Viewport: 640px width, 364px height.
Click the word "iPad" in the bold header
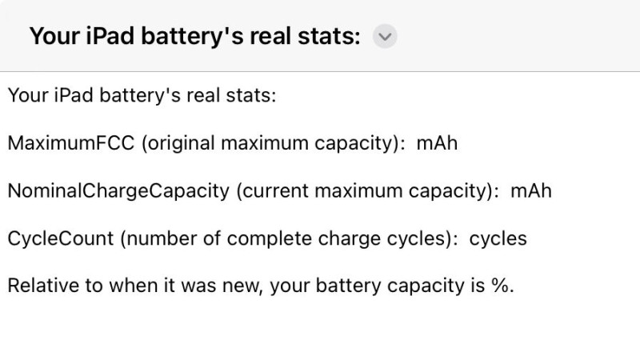[x=110, y=36]
